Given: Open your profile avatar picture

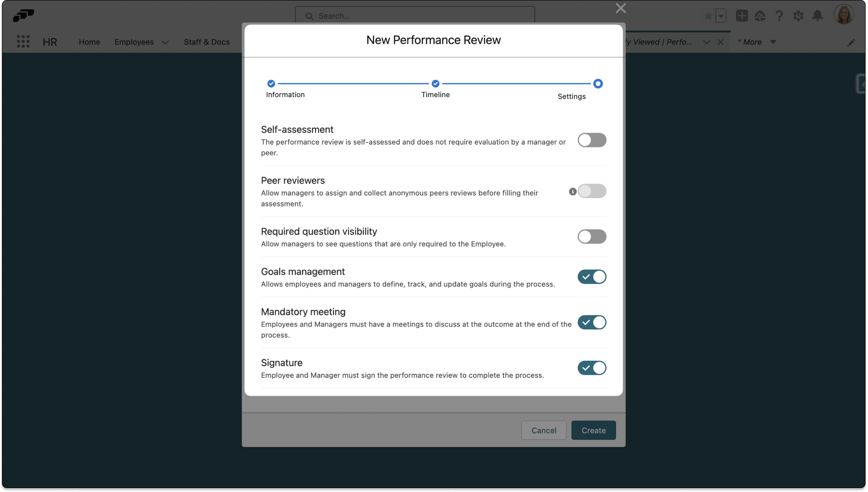Looking at the screenshot, I should pyautogui.click(x=844, y=14).
